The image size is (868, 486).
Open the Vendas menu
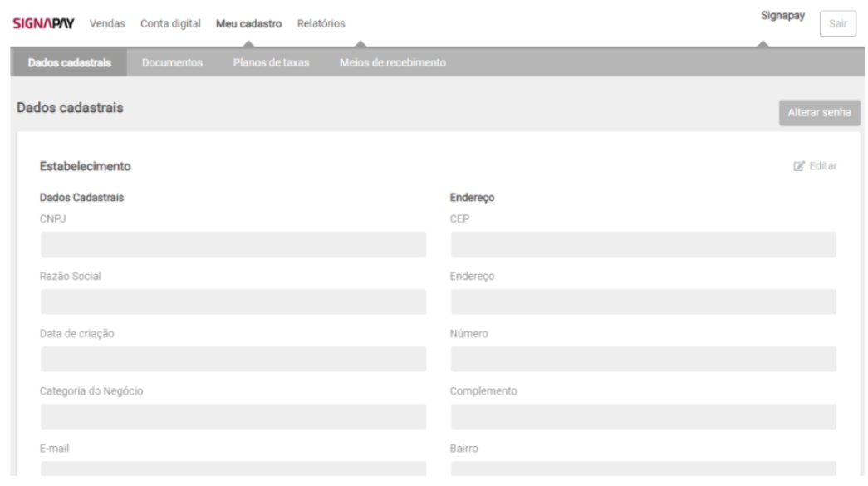107,23
